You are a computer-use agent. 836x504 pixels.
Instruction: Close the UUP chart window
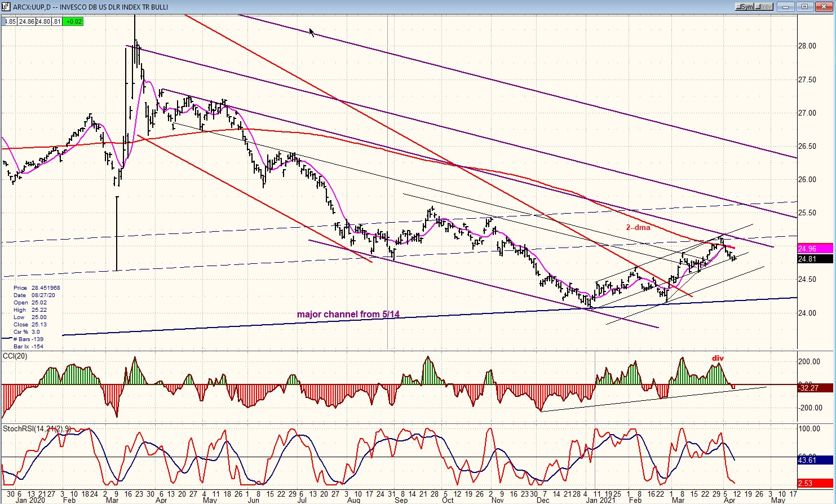tap(824, 7)
